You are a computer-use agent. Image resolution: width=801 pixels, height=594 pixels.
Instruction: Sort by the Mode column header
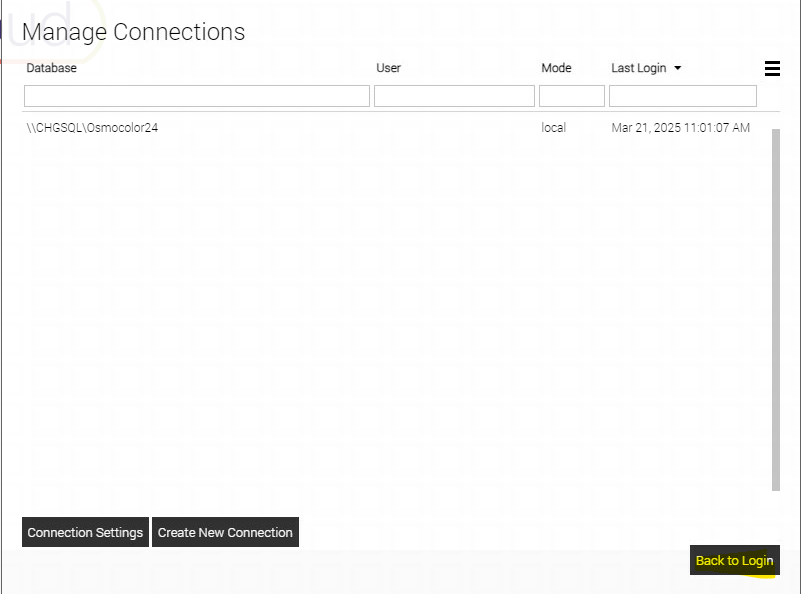tap(556, 68)
